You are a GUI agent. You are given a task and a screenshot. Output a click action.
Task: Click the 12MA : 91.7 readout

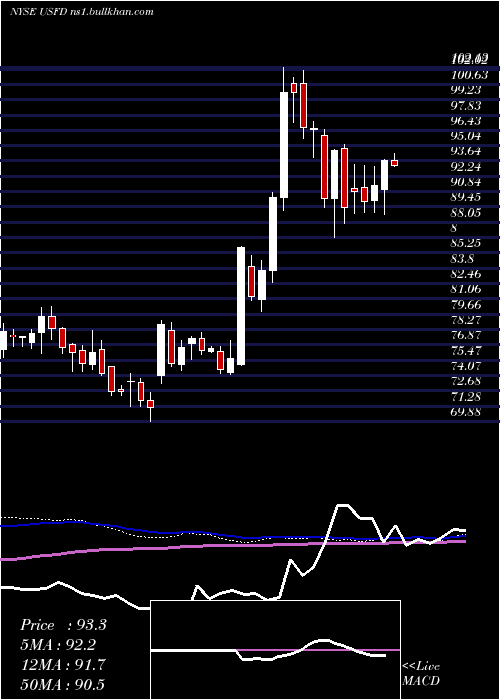[62, 664]
